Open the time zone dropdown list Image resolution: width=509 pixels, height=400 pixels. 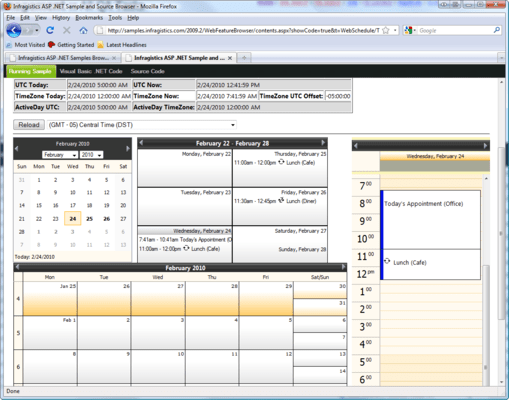point(233,125)
